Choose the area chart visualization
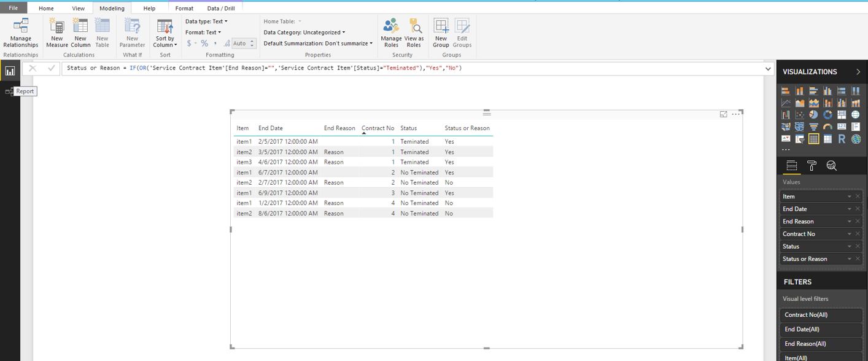Image resolution: width=868 pixels, height=361 pixels. (x=800, y=103)
